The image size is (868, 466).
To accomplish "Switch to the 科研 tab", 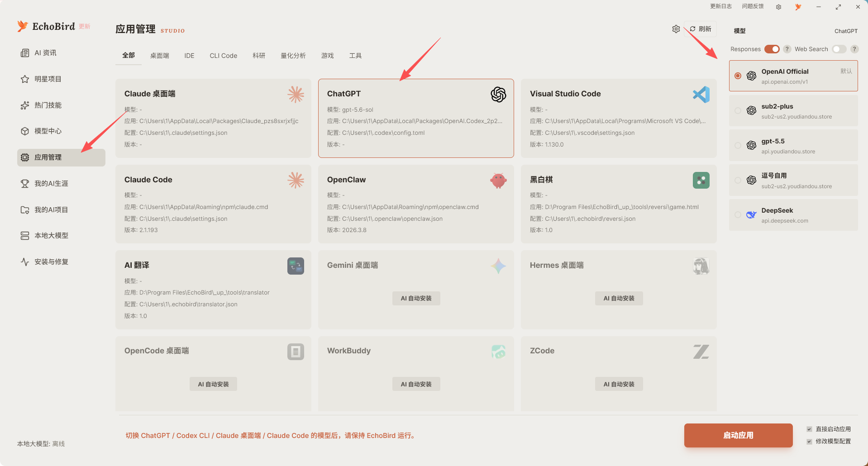I will tap(259, 56).
